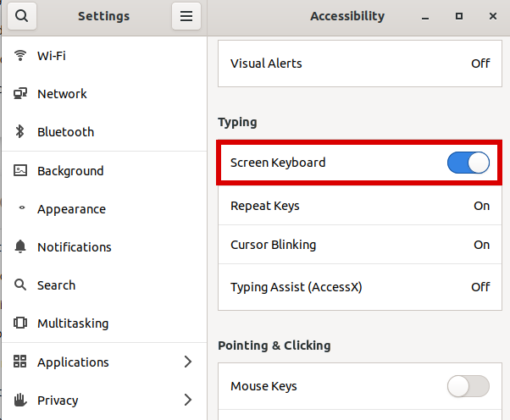Click the Bluetooth symbol icon

19,131
